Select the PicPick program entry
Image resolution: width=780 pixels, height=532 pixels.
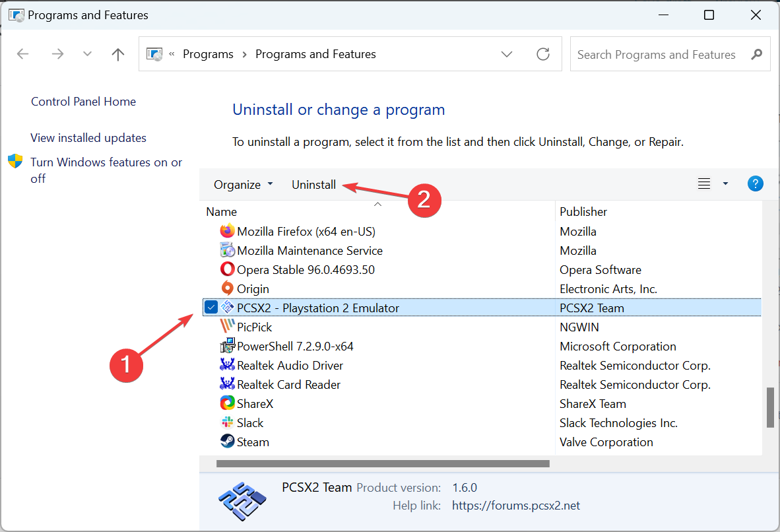coord(254,327)
